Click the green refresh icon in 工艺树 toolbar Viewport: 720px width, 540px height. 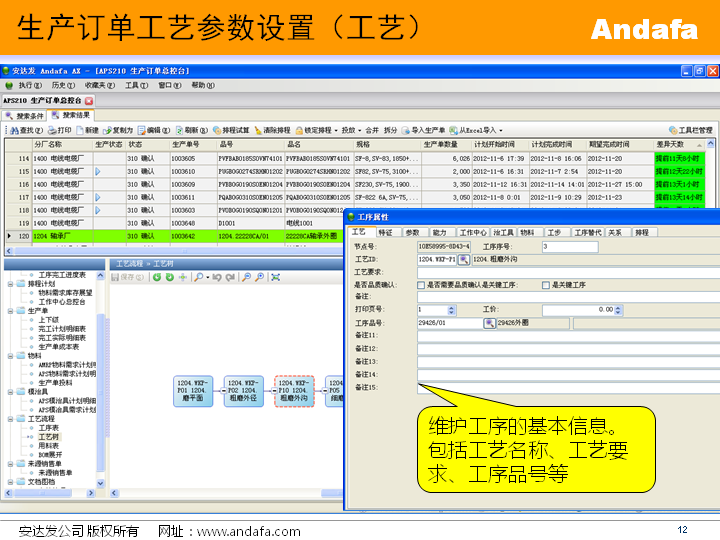156,277
